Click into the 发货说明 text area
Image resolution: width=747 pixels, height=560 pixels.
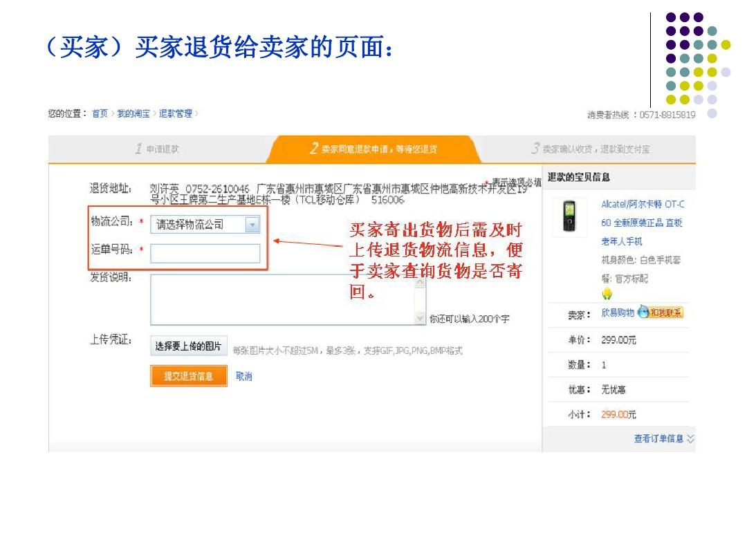click(x=288, y=300)
